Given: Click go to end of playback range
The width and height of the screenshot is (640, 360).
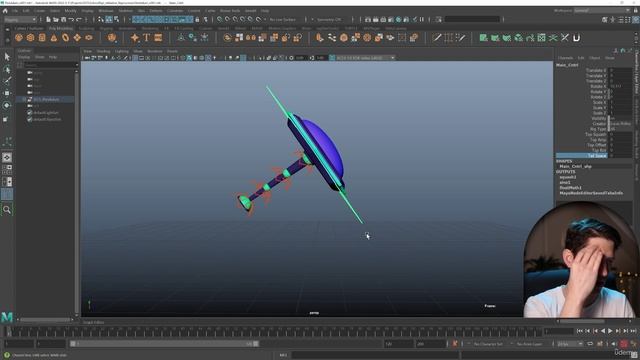Looking at the screenshot, I should tap(633, 331).
